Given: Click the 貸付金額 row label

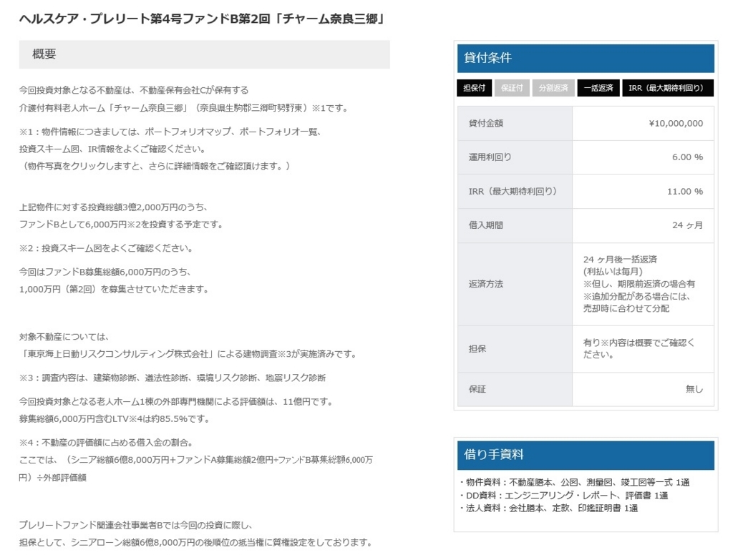Looking at the screenshot, I should pyautogui.click(x=486, y=123).
